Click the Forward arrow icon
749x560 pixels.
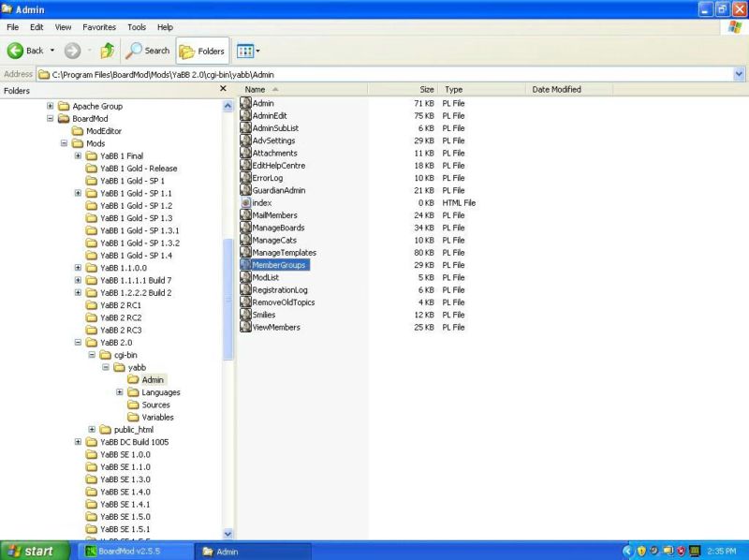73,51
